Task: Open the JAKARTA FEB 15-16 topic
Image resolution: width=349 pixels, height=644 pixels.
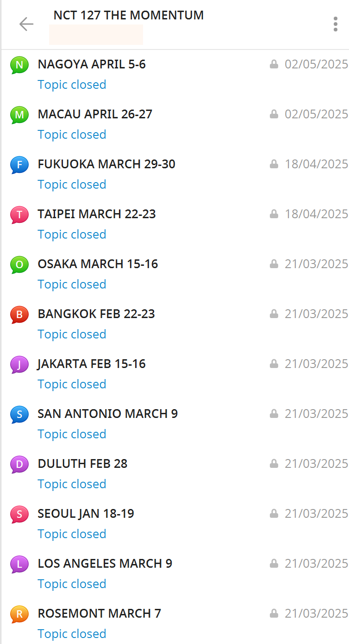Action: tap(92, 364)
